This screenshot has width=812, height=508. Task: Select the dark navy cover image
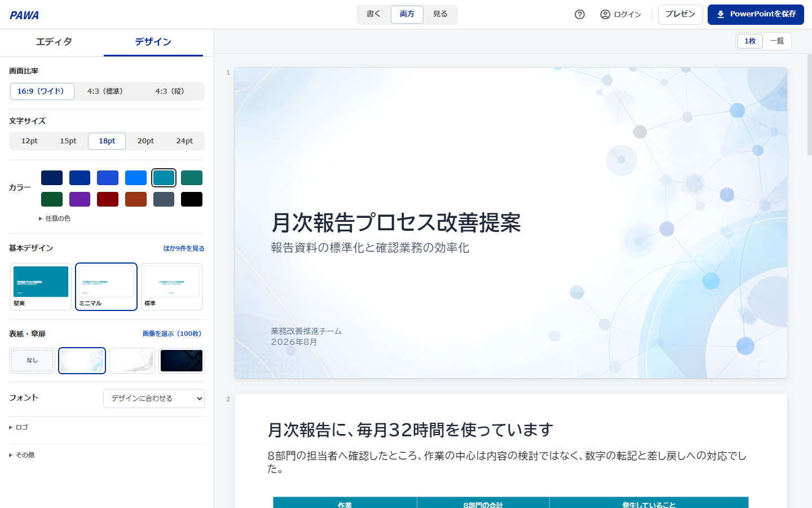click(182, 361)
